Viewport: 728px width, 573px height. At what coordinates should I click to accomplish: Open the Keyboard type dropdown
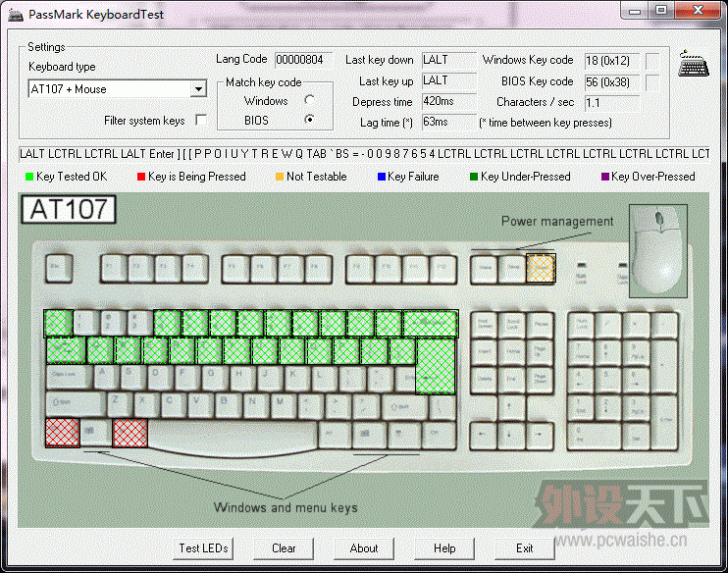click(198, 88)
